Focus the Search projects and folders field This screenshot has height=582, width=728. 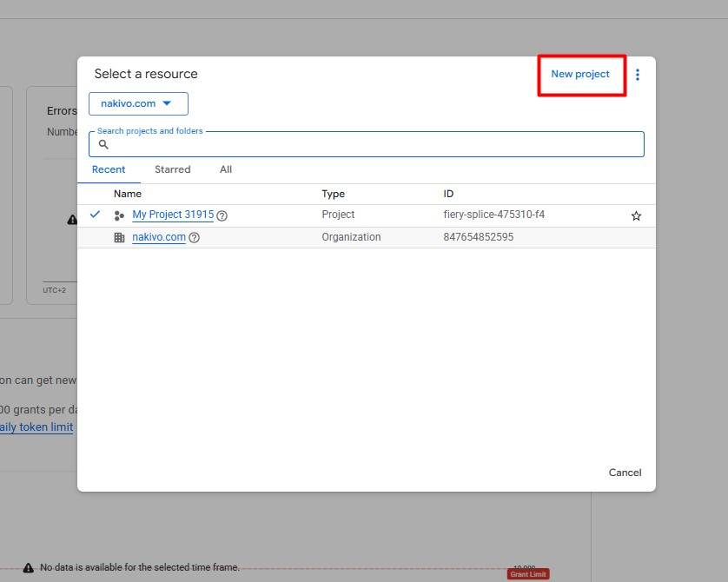[x=374, y=145]
